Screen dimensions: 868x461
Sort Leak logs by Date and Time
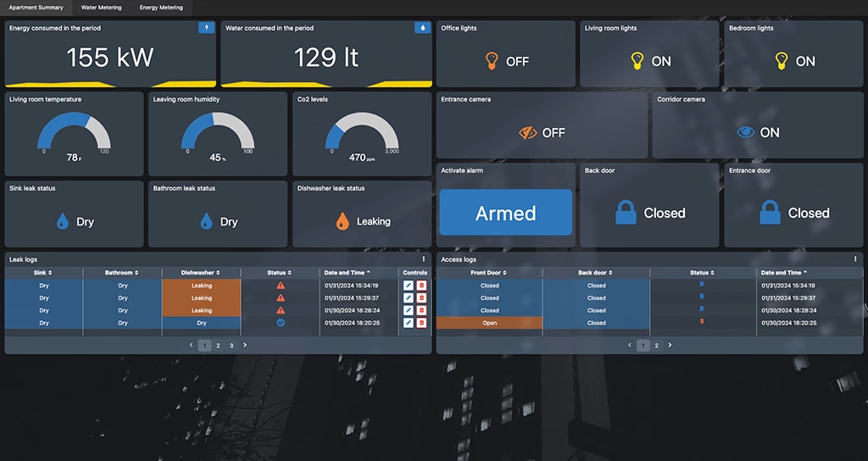tap(348, 273)
